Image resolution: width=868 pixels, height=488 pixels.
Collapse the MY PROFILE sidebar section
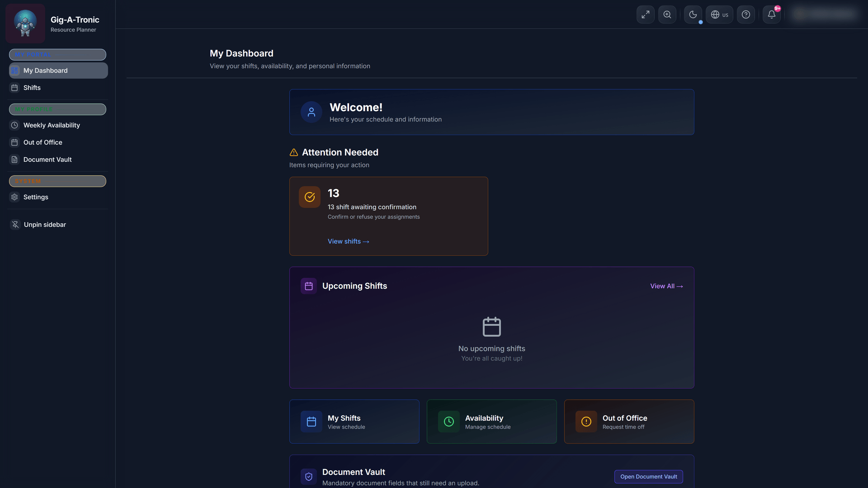tap(57, 109)
